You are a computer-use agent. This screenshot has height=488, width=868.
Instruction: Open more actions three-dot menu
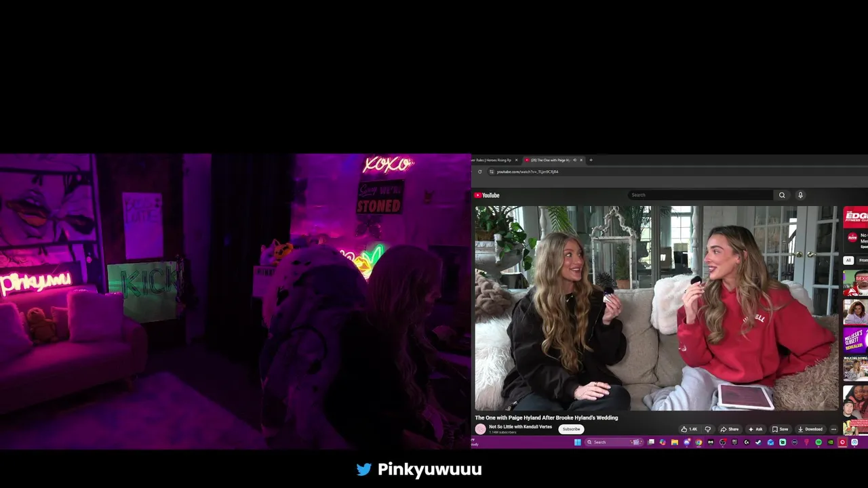pos(833,429)
